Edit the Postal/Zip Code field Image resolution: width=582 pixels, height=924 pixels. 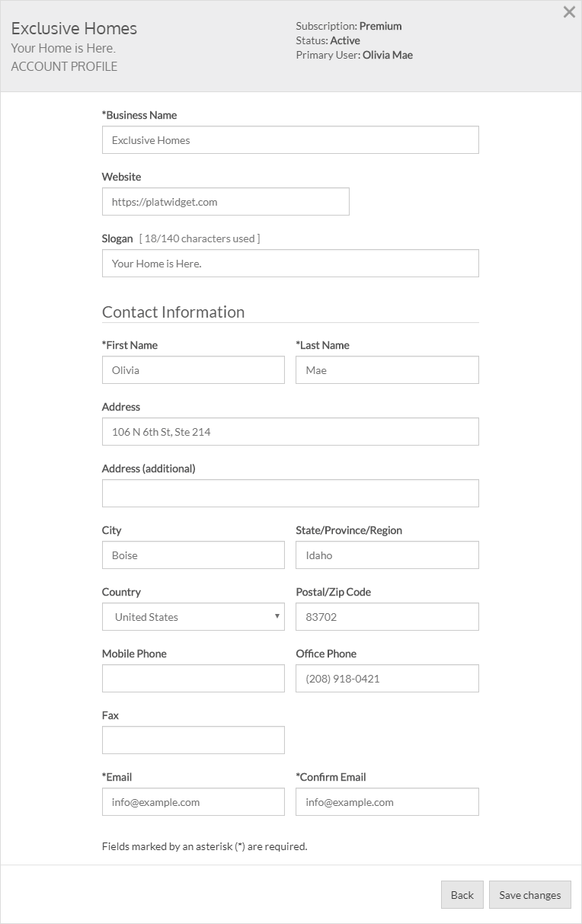tap(387, 617)
